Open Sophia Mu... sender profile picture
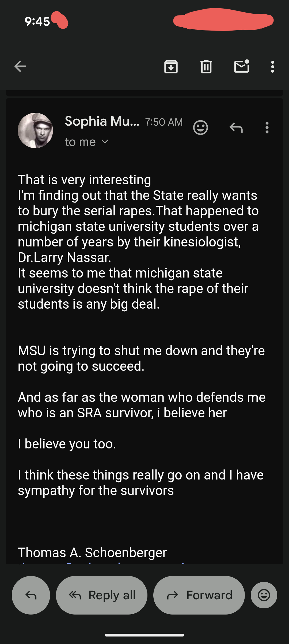 tap(35, 130)
